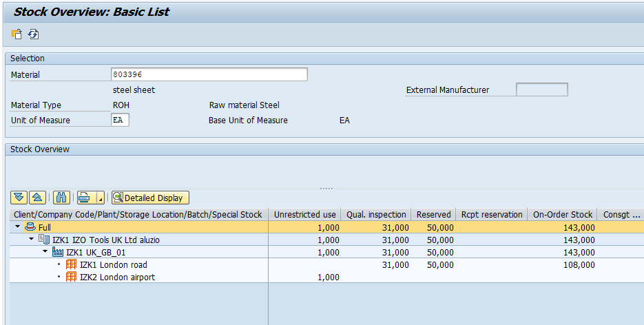Open the print options dropdown arrow
The width and height of the screenshot is (644, 325).
click(101, 198)
